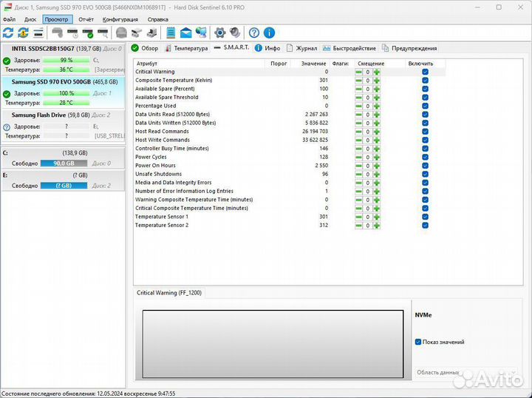Viewport: 532px width, 398px height.
Task: Click plus on Available Spare Threshold row
Action: tap(377, 98)
